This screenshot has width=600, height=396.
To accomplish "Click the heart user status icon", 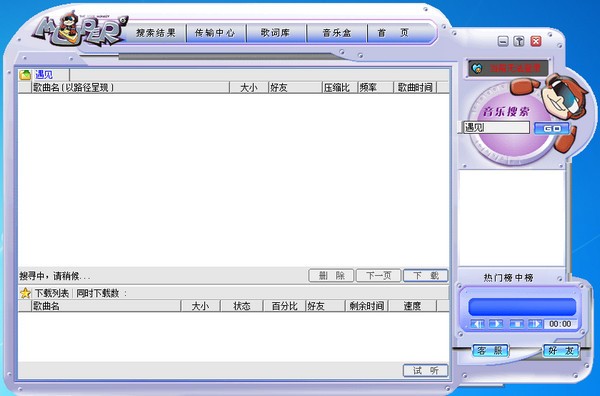I will (x=476, y=68).
